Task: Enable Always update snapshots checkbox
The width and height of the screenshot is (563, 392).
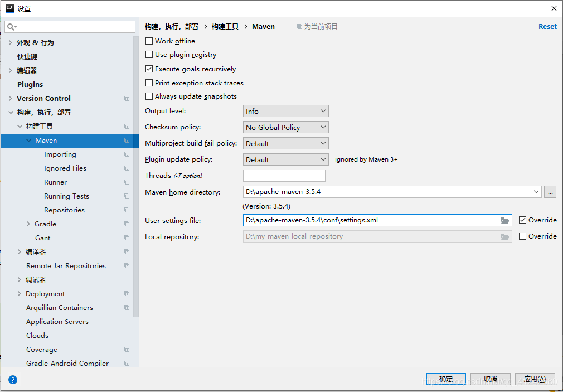Action: point(149,96)
